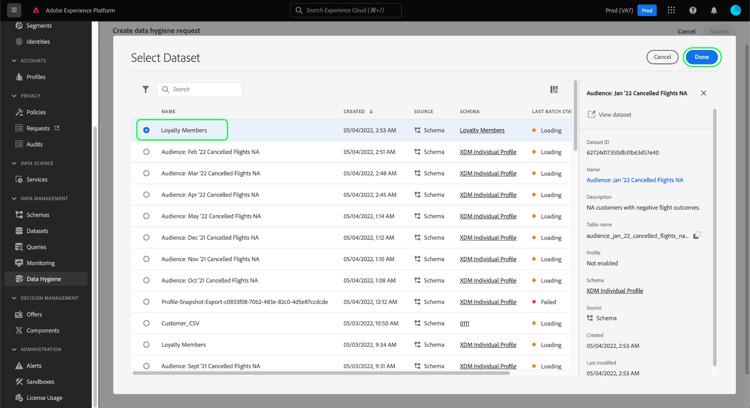
Task: Click the horizontal scrollbar below the table
Action: coord(321,373)
